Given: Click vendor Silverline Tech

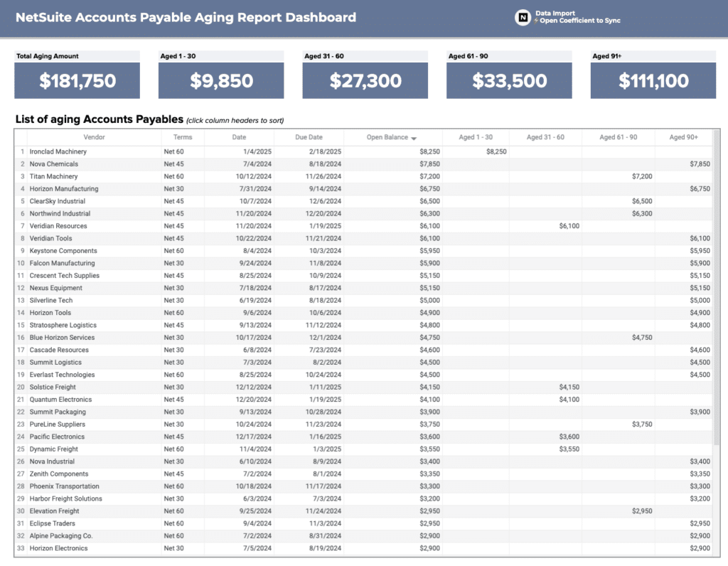Looking at the screenshot, I should pos(51,300).
